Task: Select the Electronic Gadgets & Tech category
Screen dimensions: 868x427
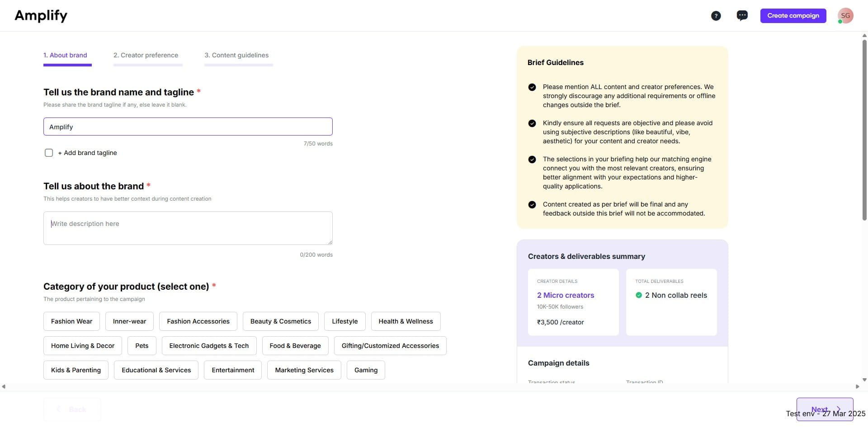Action: (208, 345)
